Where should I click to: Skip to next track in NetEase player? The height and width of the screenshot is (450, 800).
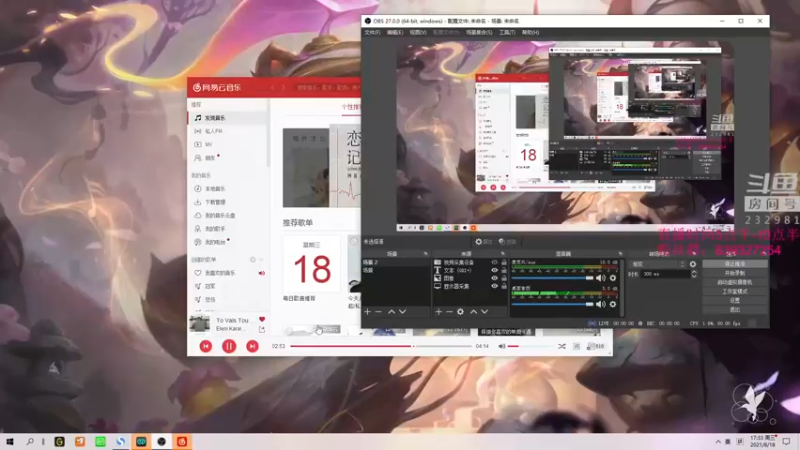(252, 346)
